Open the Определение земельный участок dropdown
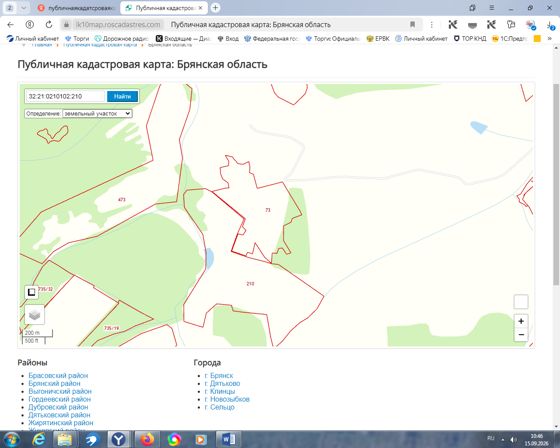This screenshot has height=448, width=560. 97,113
